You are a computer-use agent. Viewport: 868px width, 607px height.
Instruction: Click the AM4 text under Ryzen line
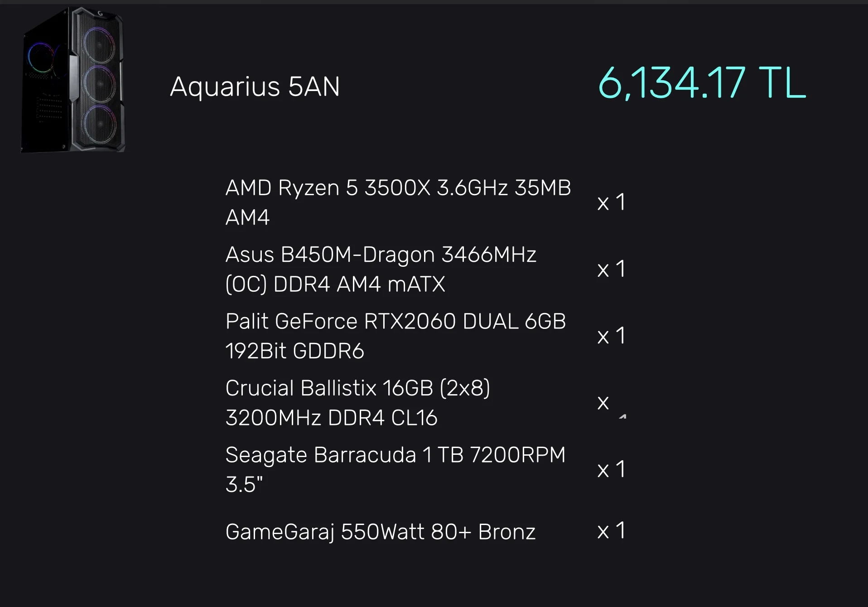click(247, 217)
